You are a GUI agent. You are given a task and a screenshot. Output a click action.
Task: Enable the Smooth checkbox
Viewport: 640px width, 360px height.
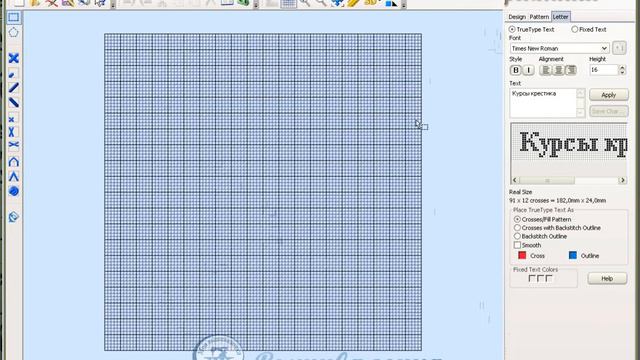pyautogui.click(x=517, y=245)
